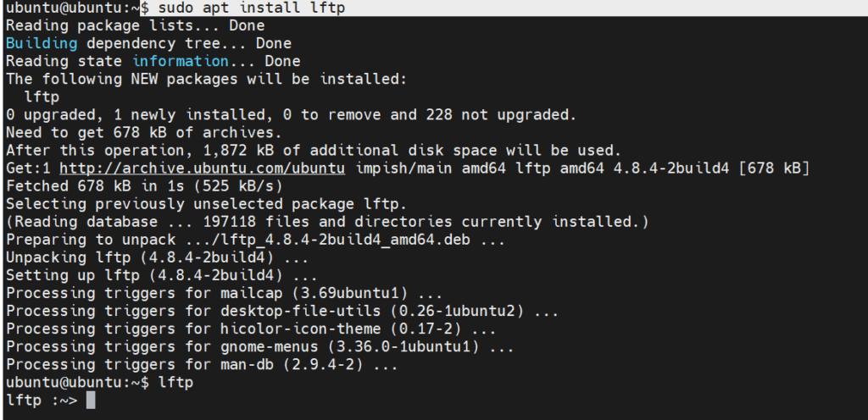Click the highlighted word 'information'
Screen dimensions: 868x420
click(181, 61)
